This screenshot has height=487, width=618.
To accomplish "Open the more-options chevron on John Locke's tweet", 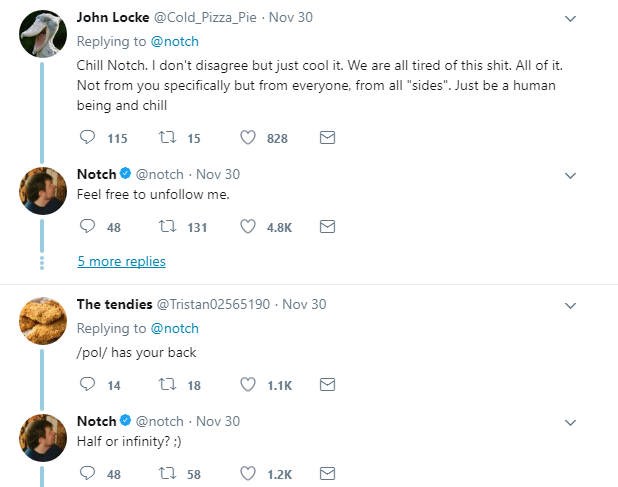I will pos(570,19).
